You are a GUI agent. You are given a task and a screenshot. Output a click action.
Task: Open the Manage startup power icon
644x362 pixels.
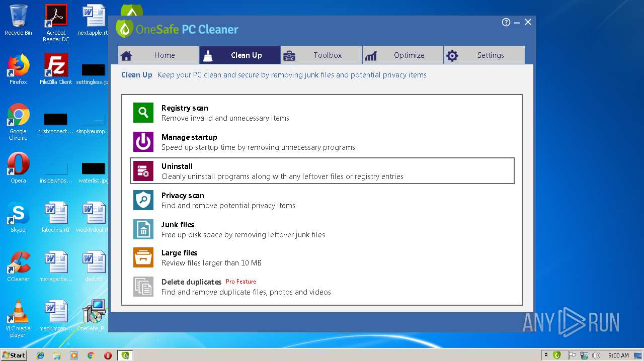[x=143, y=142]
